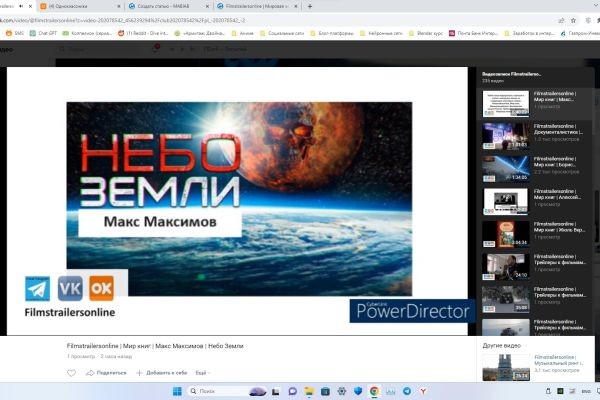
Task: Play playlist video Мир книг | Борис
Action: point(534,169)
